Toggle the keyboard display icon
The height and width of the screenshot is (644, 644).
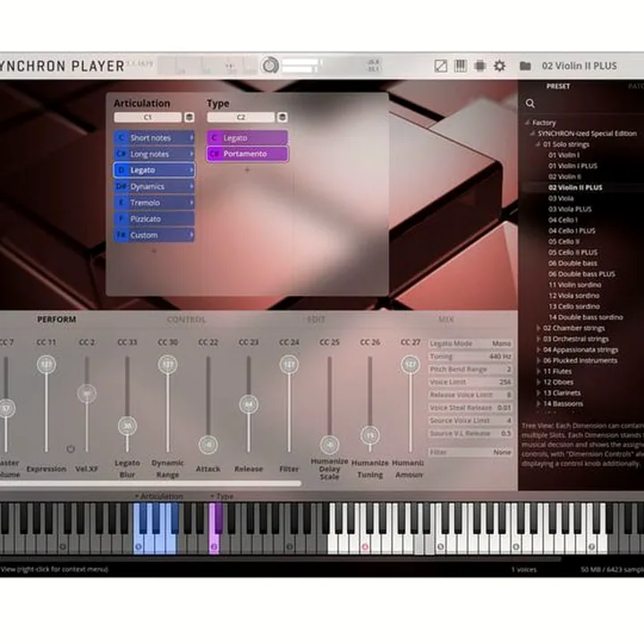pos(460,65)
